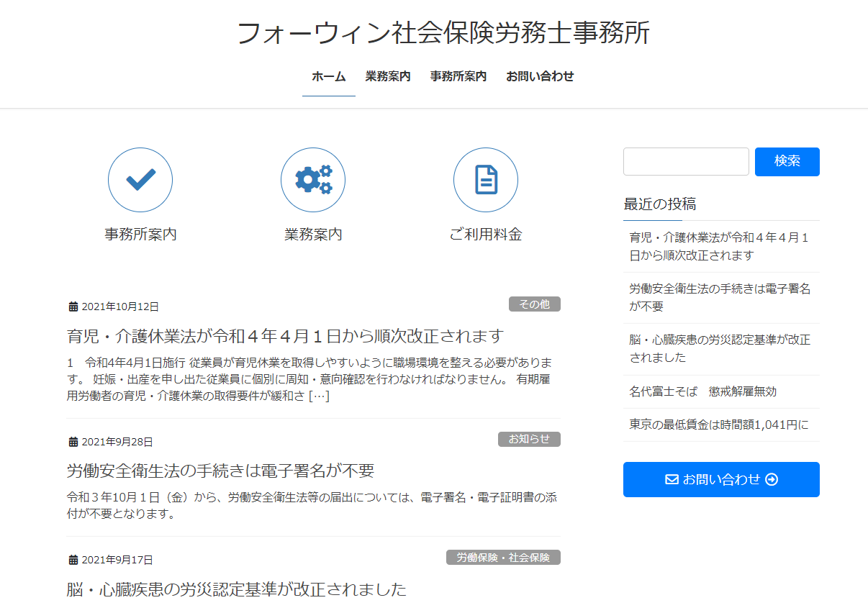Click the document icon for ご利用料金
Screen dimensions: 868x608
[x=486, y=180]
